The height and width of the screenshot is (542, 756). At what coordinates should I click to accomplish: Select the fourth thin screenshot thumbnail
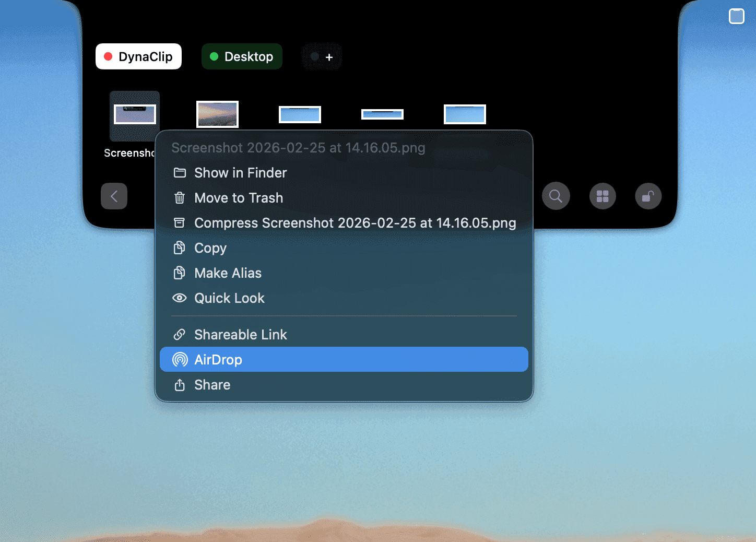click(x=382, y=114)
